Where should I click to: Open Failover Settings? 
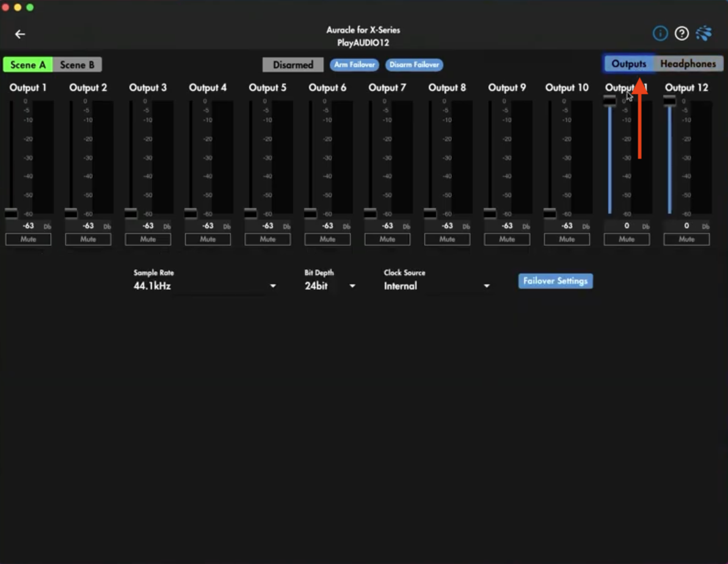pyautogui.click(x=555, y=281)
